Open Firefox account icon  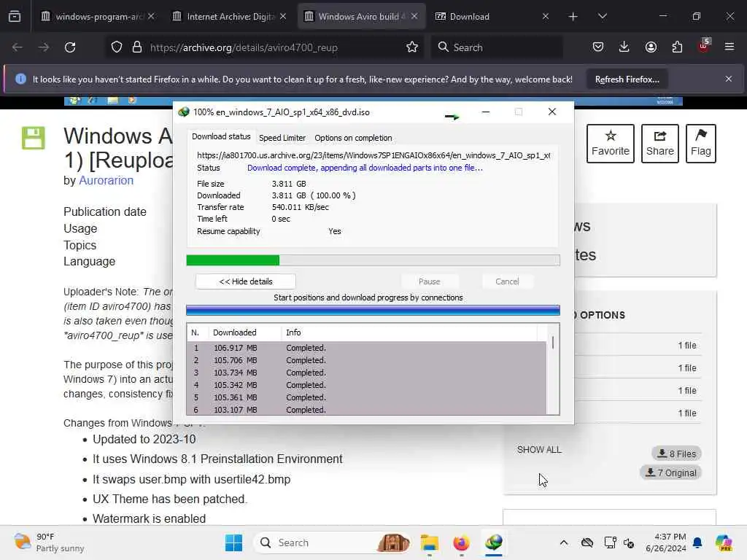tap(651, 47)
